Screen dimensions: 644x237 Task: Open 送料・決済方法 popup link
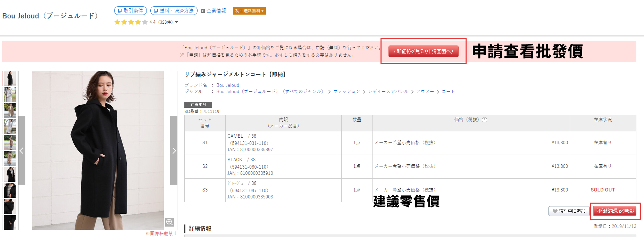[174, 11]
